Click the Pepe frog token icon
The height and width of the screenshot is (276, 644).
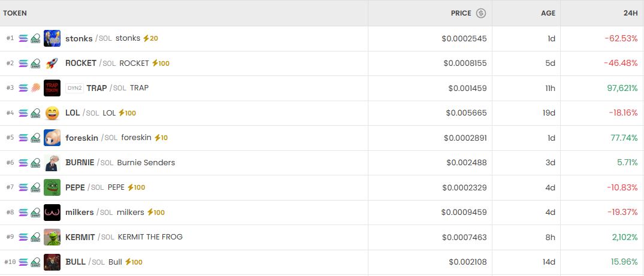(52, 187)
